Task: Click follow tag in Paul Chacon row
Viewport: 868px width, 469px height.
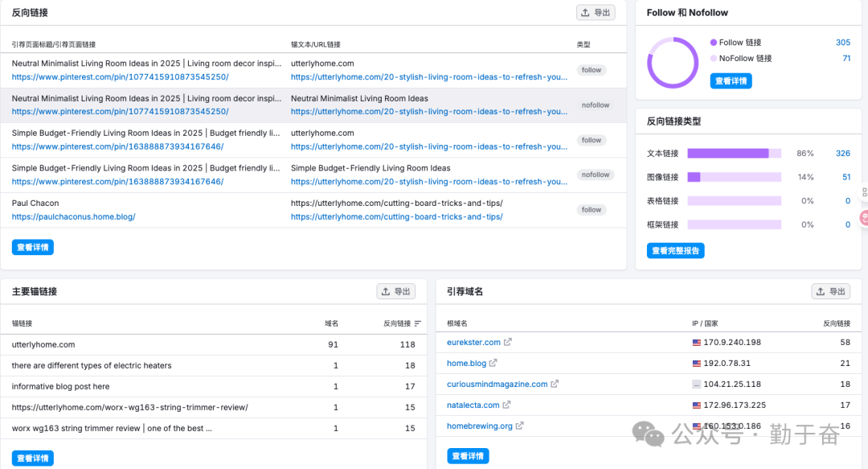Action: point(592,209)
